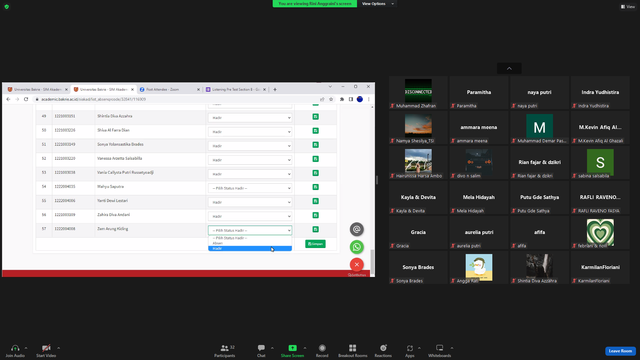Select the Sonya Brades participant tile
The width and height of the screenshot is (640, 360).
(x=418, y=267)
